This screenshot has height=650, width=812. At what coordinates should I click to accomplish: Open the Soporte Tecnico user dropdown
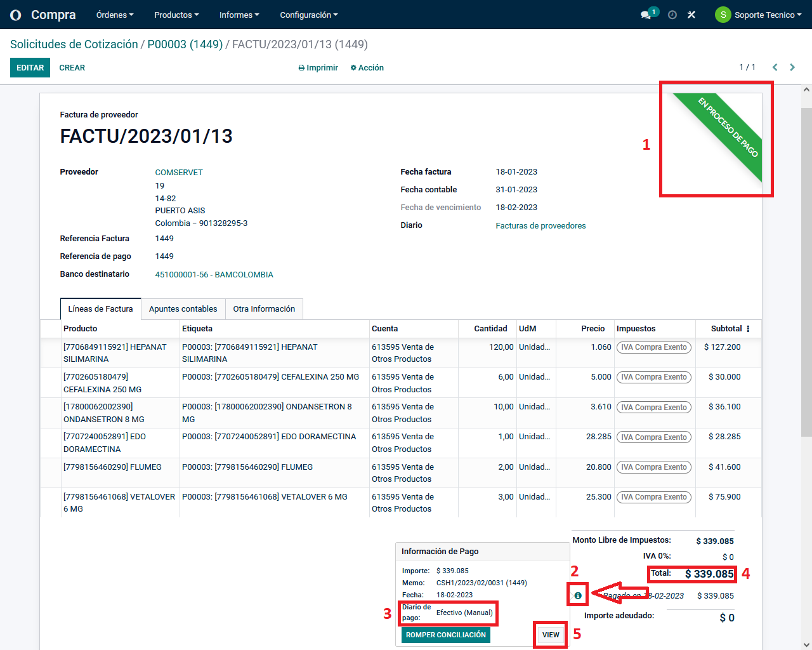(x=758, y=15)
